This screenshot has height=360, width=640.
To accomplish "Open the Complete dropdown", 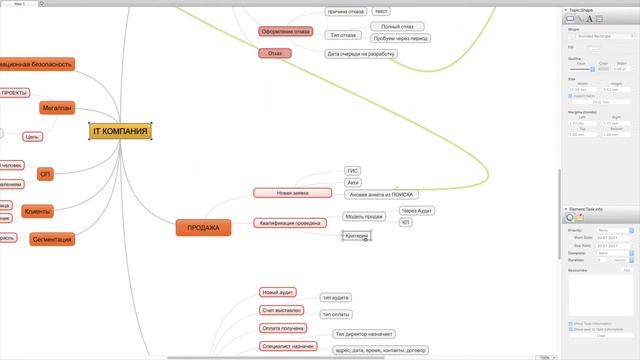I will coord(615,253).
